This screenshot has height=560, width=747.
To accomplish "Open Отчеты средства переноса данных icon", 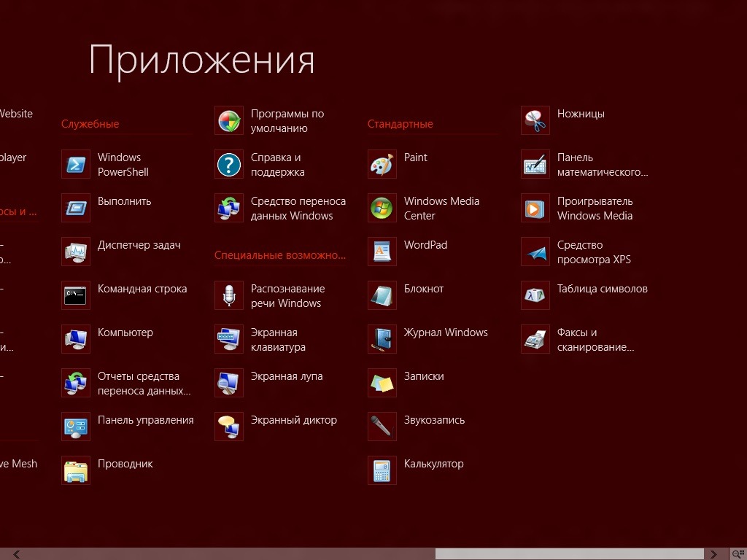I will point(76,384).
